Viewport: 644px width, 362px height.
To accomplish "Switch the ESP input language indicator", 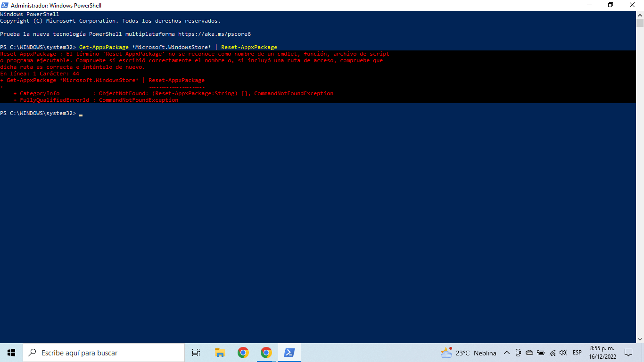I will (577, 353).
